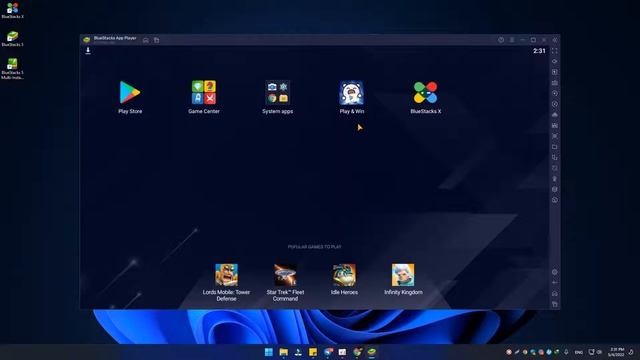The width and height of the screenshot is (640, 360).
Task: Open the Game Center app
Action: [204, 93]
